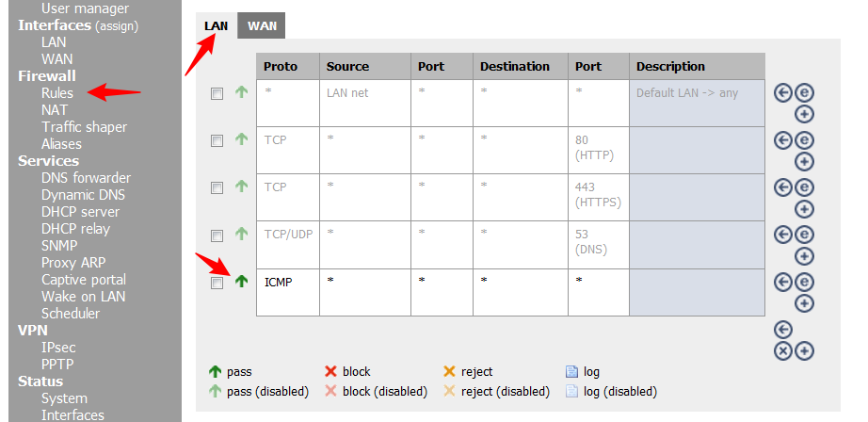Viewport: 868px width, 422px height.
Task: Tick the TCP/UDP DNS rule checkbox
Action: (x=217, y=235)
